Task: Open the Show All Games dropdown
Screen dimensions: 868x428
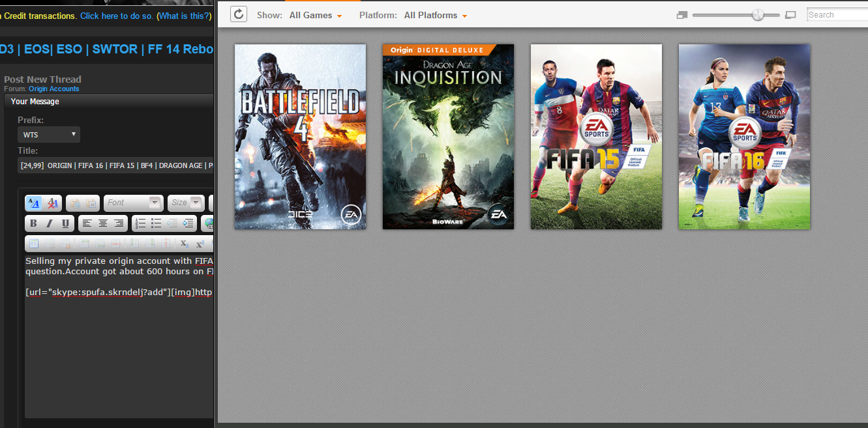Action: coord(316,15)
